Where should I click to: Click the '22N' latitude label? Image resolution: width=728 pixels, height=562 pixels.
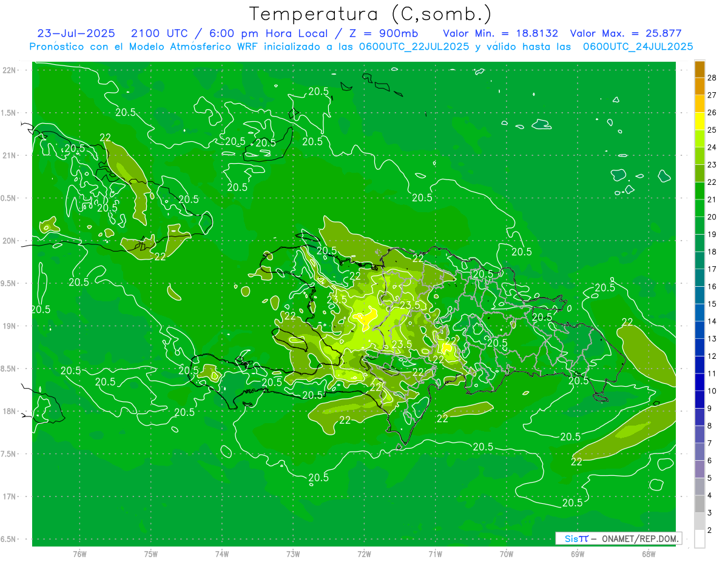pos(10,70)
